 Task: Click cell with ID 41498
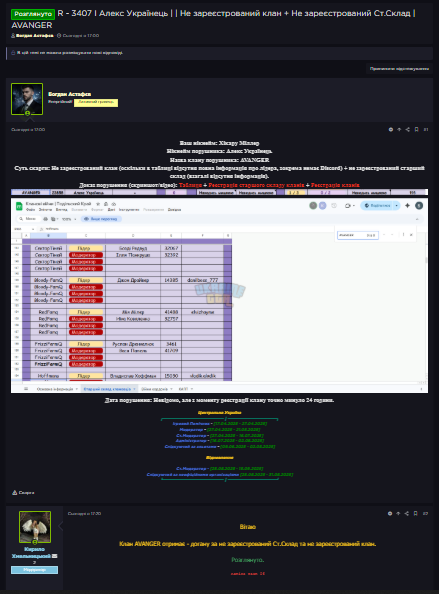click(171, 312)
